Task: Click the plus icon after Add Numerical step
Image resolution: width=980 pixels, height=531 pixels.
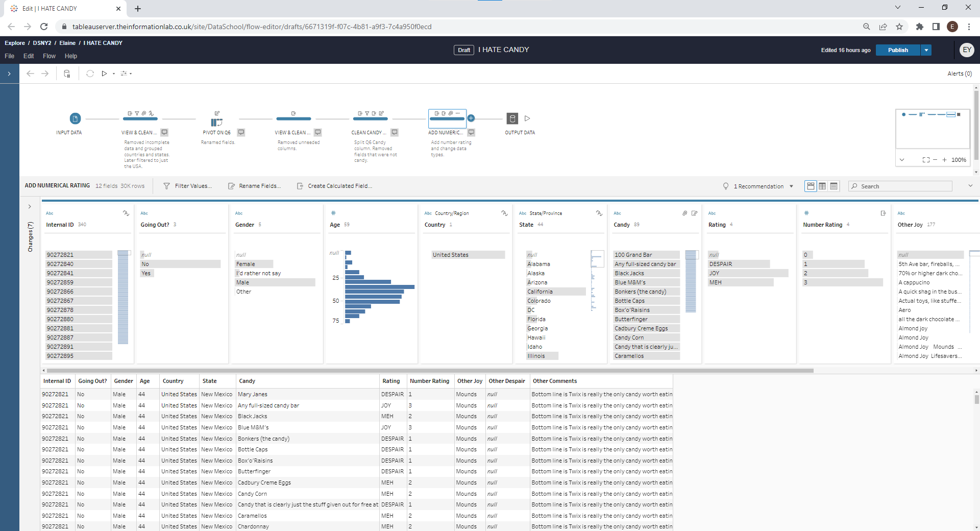Action: tap(471, 118)
